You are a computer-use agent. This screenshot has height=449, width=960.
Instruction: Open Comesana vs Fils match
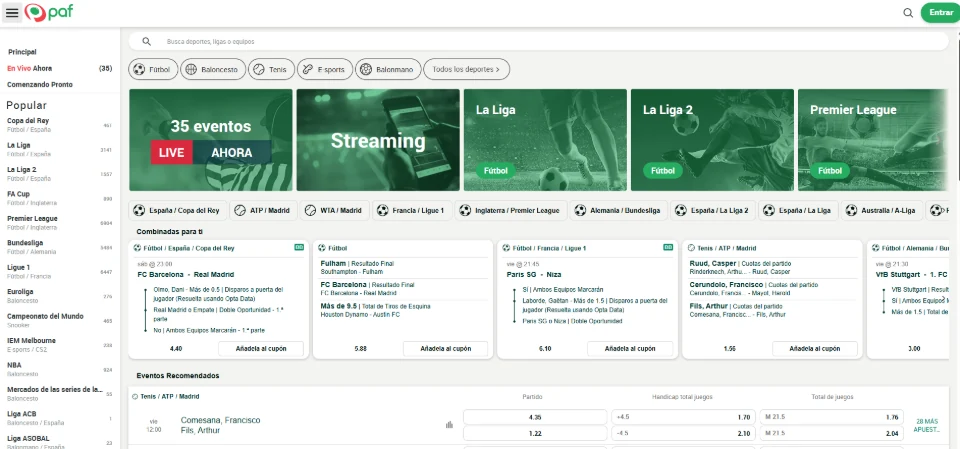pos(220,425)
